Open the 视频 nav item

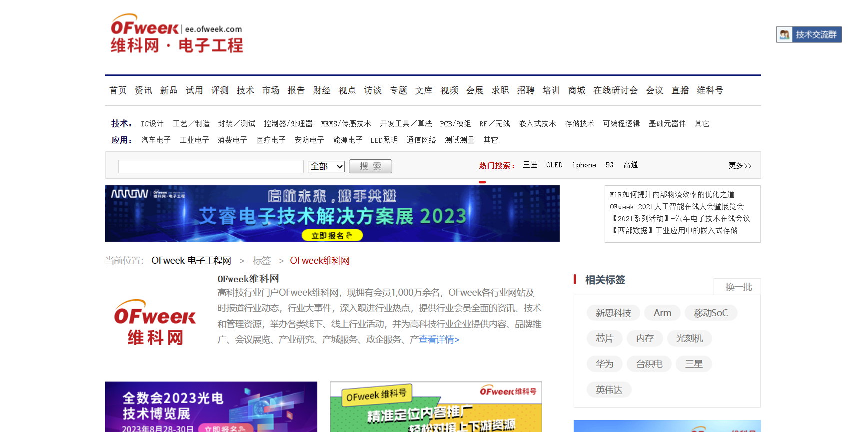[449, 90]
